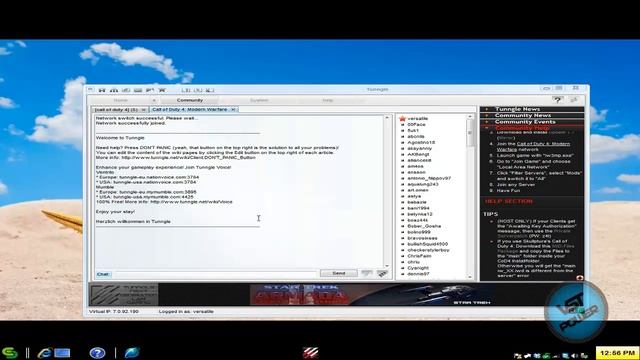The height and width of the screenshot is (360, 640).
Task: Select user antonio_filippov97 in the user list
Action: [429, 178]
